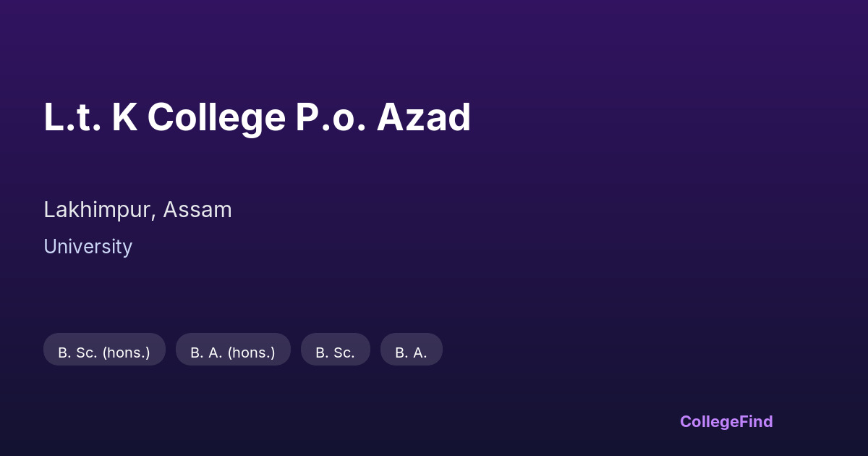Click the standalone letter "K" in the title
The width and height of the screenshot is (868, 456).
click(124, 117)
